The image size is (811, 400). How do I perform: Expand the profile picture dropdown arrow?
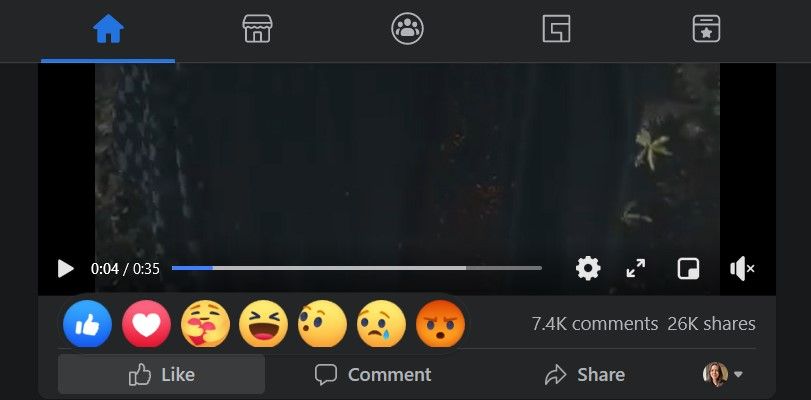pyautogui.click(x=738, y=374)
